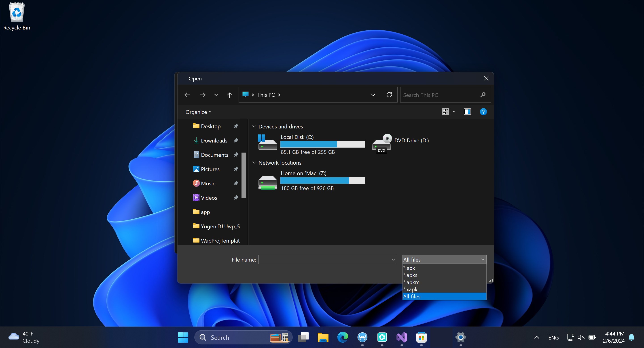644x348 pixels.
Task: Open the Organize menu
Action: [198, 112]
